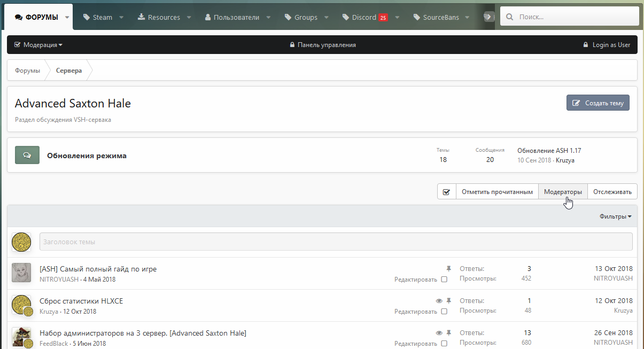Focus the Поиск search field
Screen dimensions: 644x349
[570, 17]
